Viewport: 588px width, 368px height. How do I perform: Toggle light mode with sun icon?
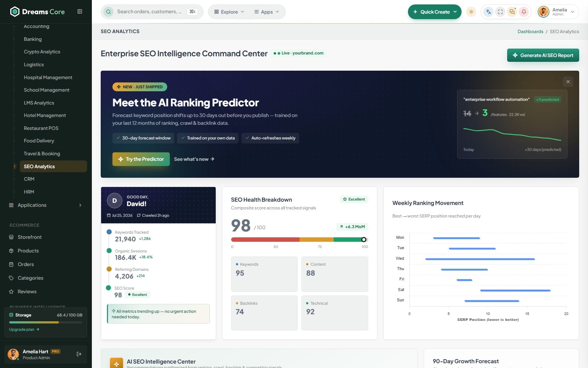click(471, 12)
